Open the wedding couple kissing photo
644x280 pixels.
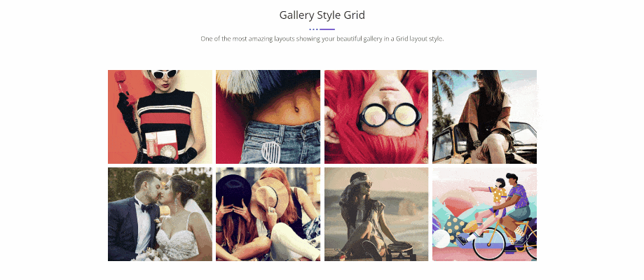coord(160,214)
